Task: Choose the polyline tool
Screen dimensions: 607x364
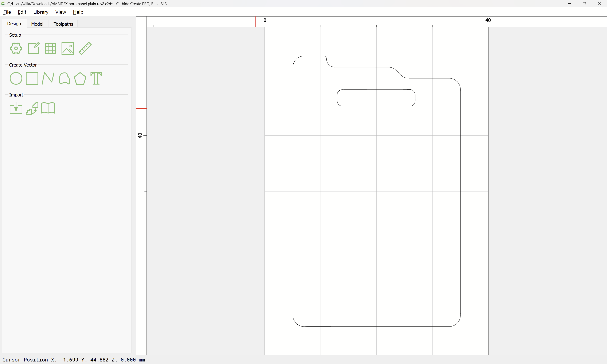Action: (x=48, y=78)
